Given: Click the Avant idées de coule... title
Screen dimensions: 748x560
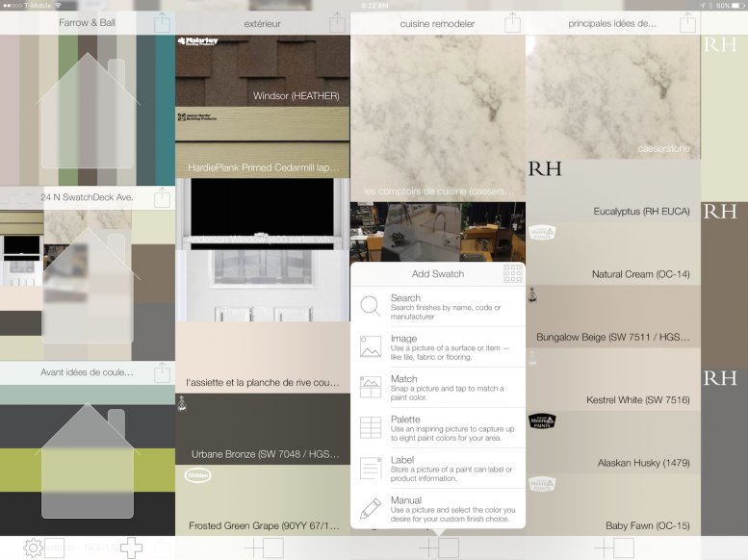Looking at the screenshot, I should (87, 372).
